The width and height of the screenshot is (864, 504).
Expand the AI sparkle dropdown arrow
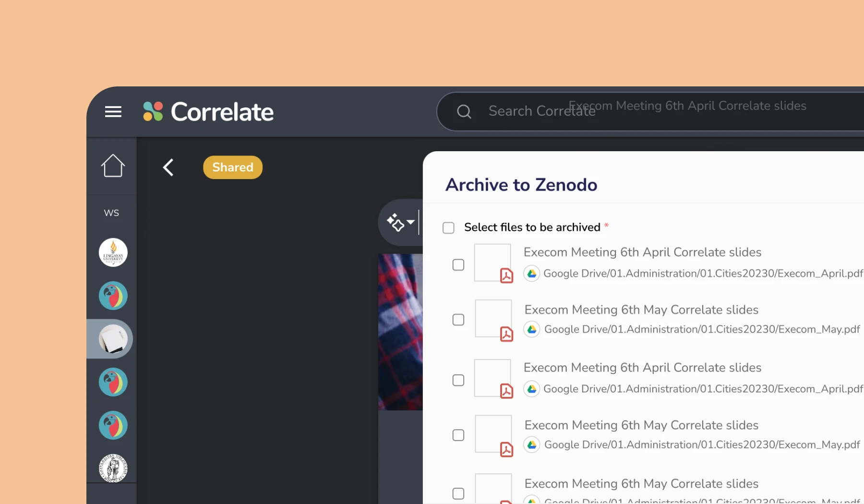tap(410, 222)
